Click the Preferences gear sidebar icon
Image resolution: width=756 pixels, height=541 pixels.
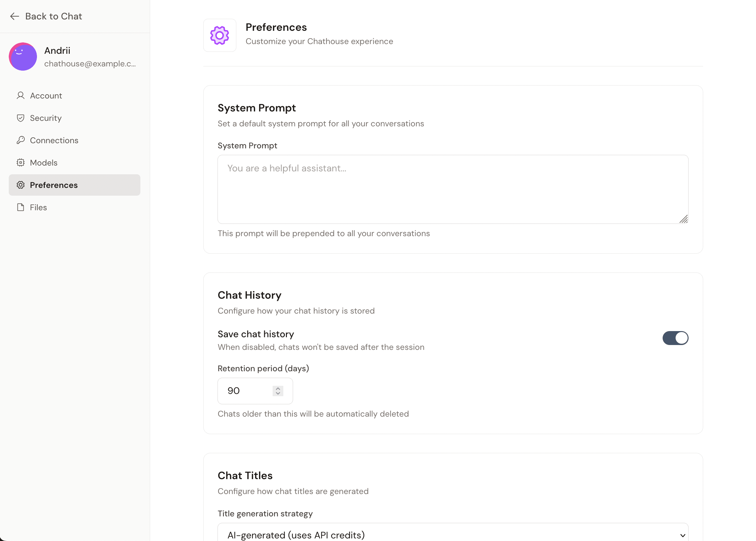pos(21,185)
